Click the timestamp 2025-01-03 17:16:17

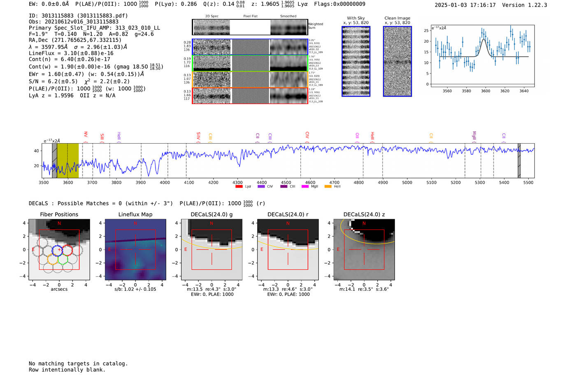tap(465, 5)
